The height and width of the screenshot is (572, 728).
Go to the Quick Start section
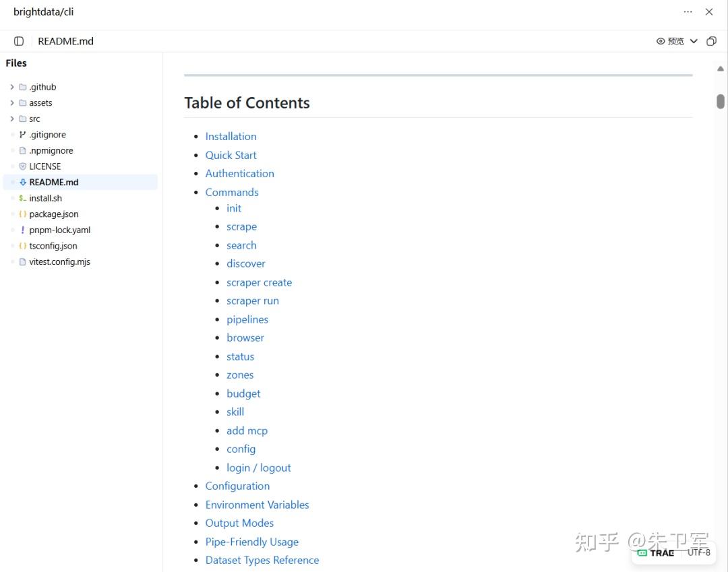231,155
